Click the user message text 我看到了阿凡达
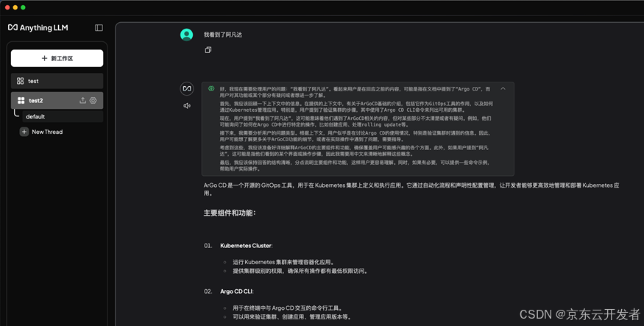This screenshot has width=644, height=326. click(x=223, y=35)
